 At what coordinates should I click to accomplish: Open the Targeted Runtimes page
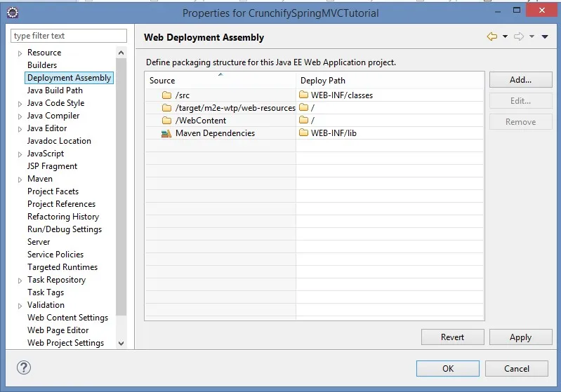(x=62, y=267)
